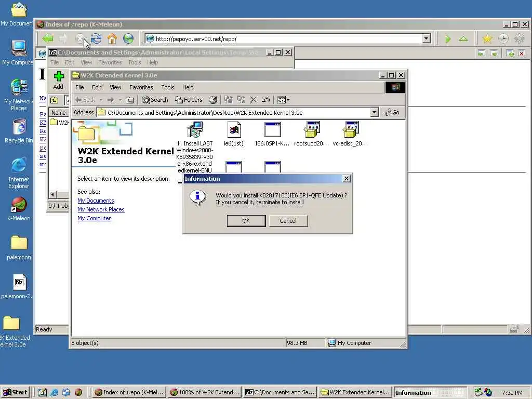
Task: Open K-Meleon Preferences gear icon
Action: 520,38
